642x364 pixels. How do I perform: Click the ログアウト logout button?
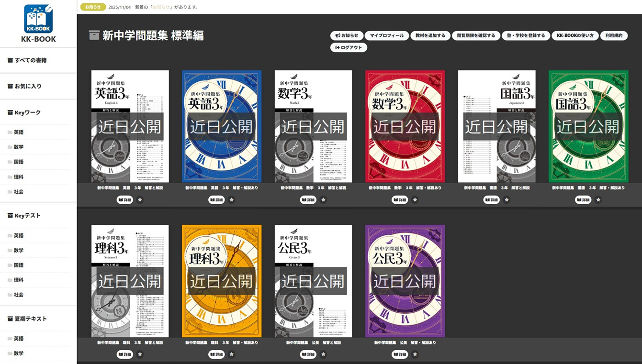pos(349,47)
